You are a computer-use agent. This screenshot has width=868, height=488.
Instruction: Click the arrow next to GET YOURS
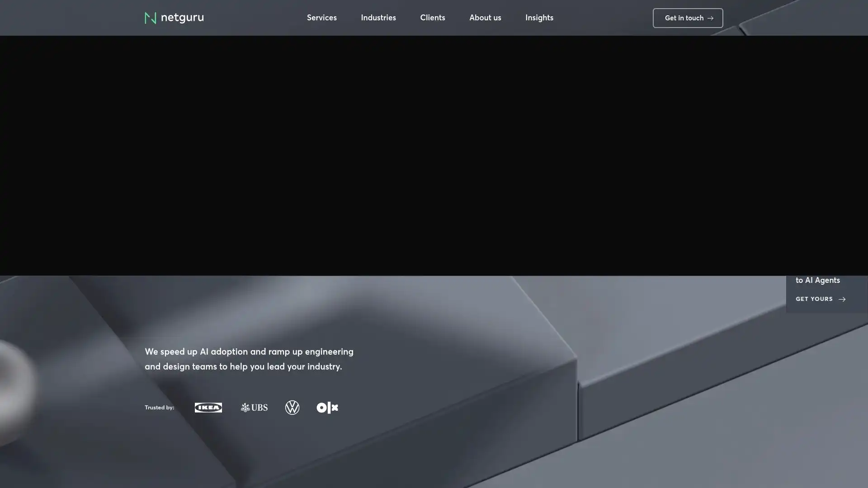click(842, 299)
